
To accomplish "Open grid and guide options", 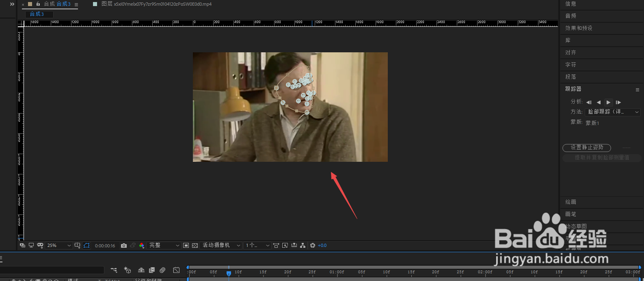I will click(x=78, y=245).
